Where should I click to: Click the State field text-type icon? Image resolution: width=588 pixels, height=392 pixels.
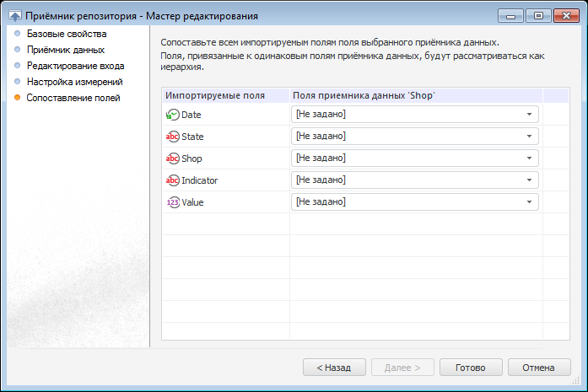coord(173,137)
